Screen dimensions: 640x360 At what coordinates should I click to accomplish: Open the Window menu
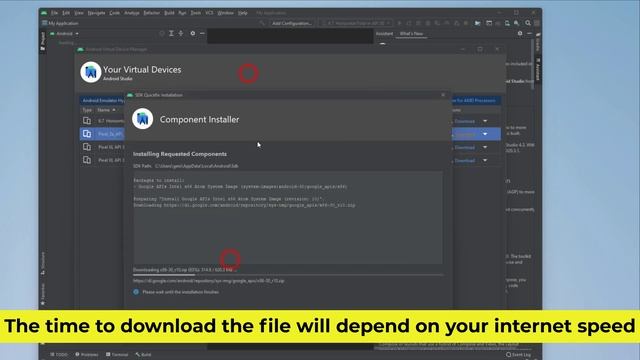click(x=225, y=13)
